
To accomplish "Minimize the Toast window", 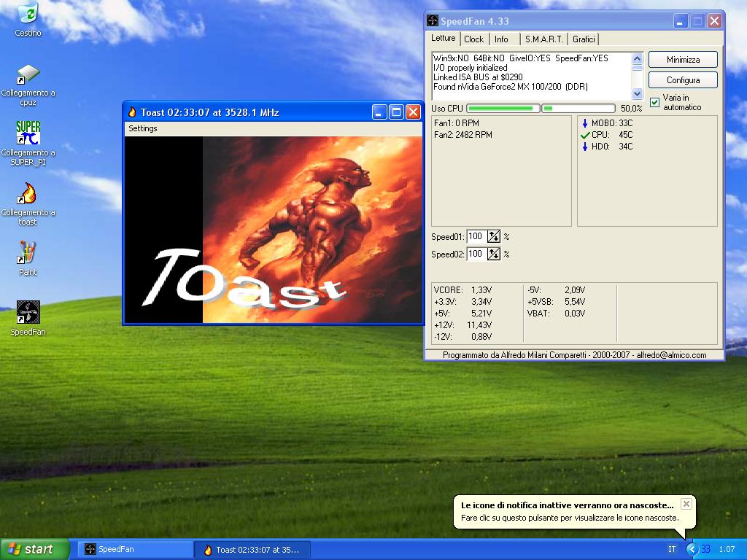I will (x=379, y=112).
